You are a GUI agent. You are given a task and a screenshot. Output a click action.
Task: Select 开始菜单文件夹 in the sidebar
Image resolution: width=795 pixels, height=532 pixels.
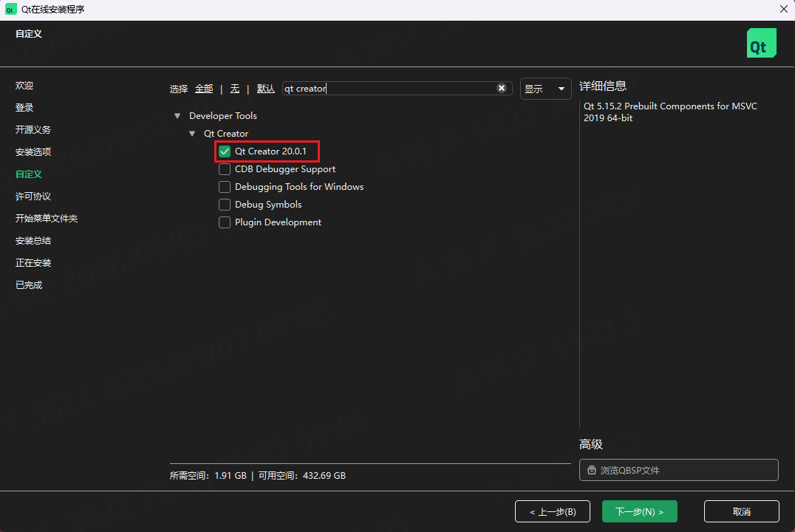click(x=46, y=219)
